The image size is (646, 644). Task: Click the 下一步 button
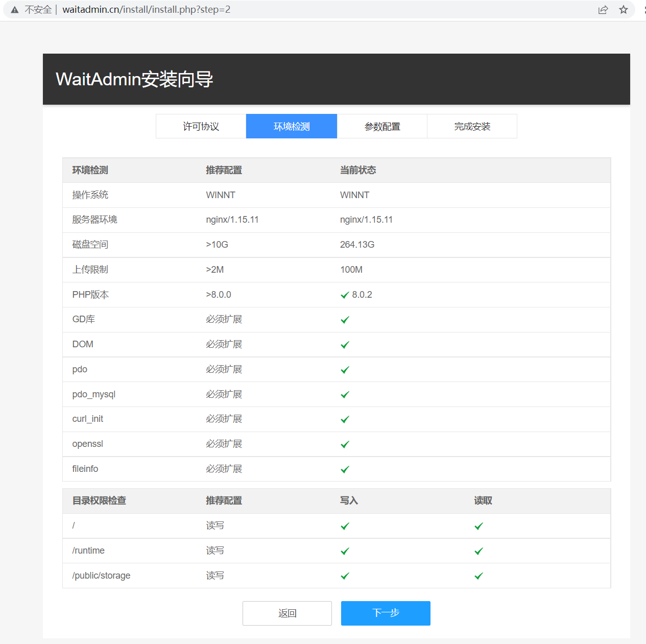point(386,613)
